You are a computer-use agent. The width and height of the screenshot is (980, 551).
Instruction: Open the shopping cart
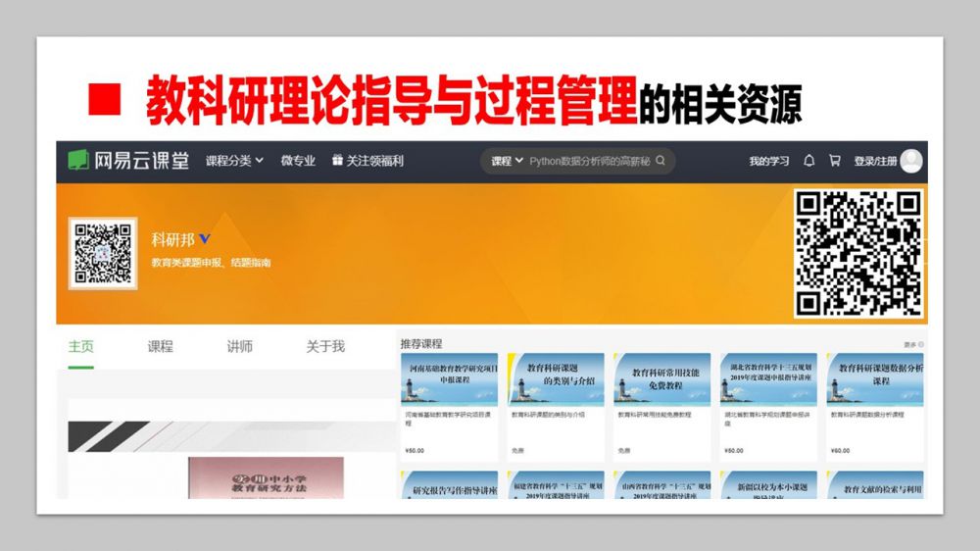tap(835, 161)
